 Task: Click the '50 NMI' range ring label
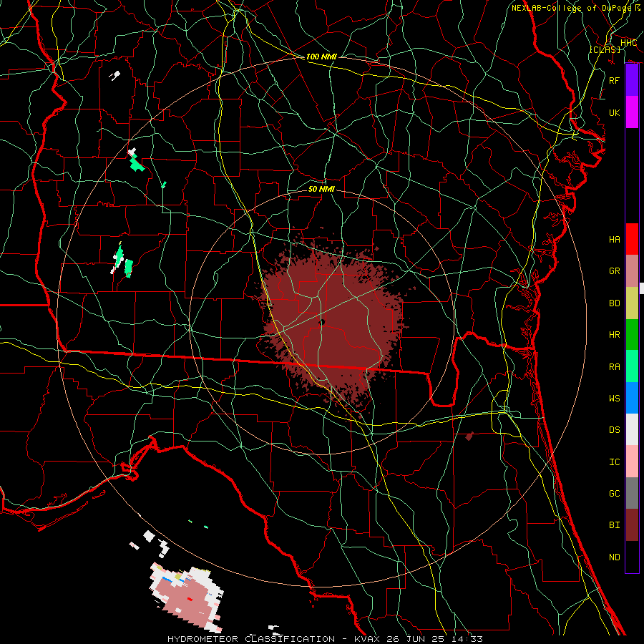tap(321, 189)
